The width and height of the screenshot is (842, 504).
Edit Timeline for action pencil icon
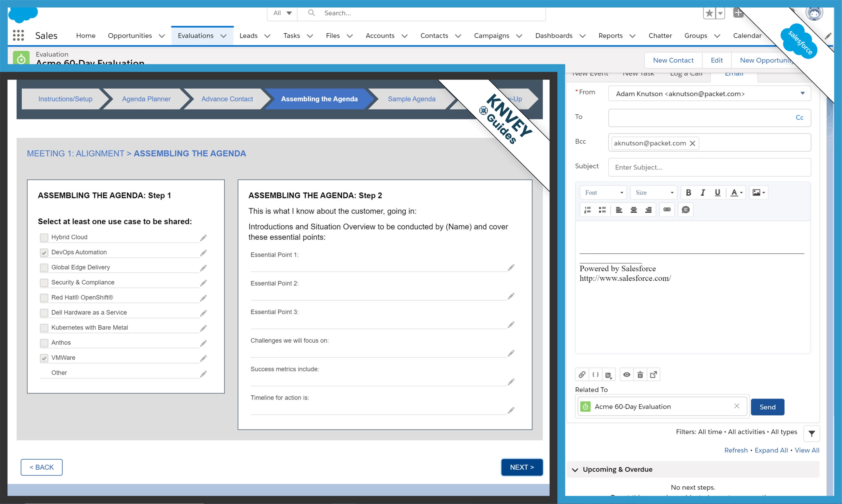tap(511, 411)
